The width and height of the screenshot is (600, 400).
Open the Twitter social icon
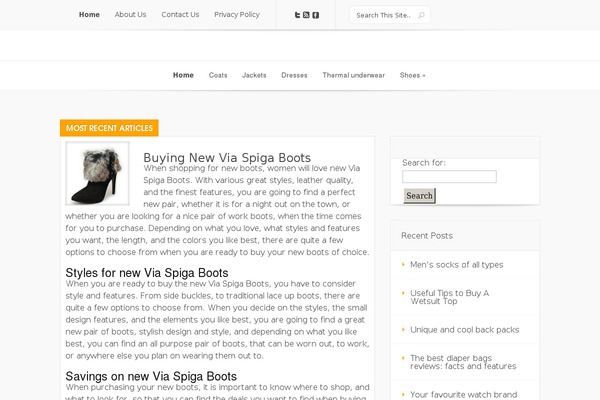(x=297, y=15)
